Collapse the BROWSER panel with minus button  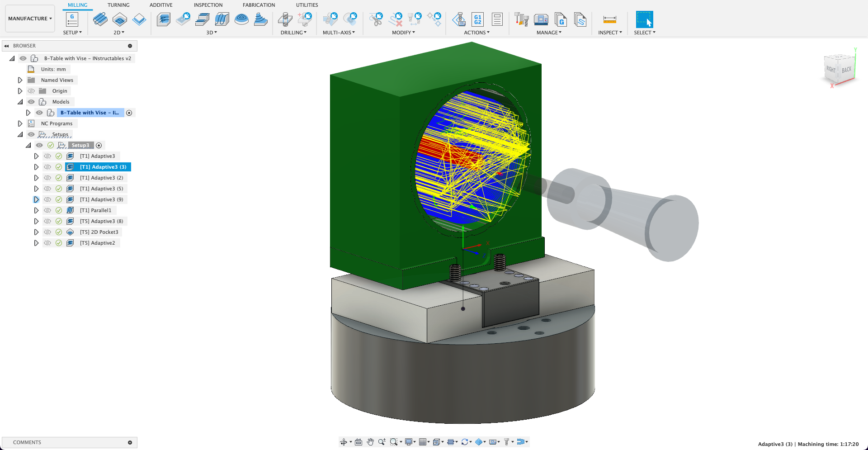tap(130, 46)
